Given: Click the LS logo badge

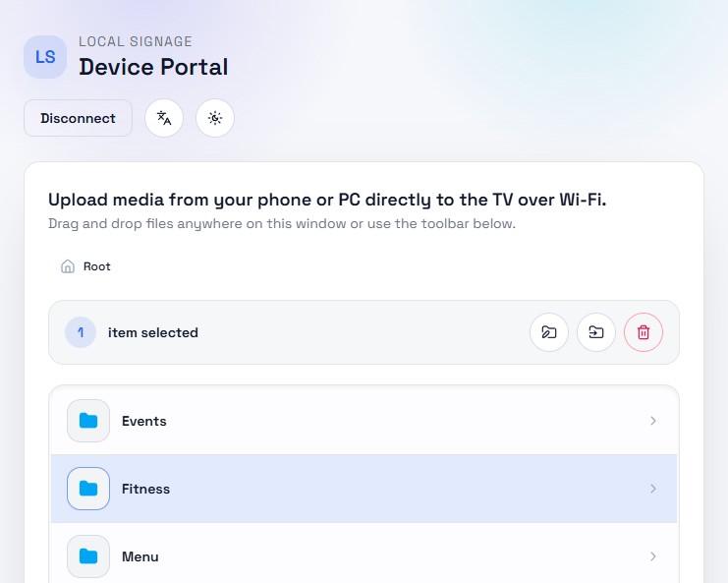Looking at the screenshot, I should point(45,57).
